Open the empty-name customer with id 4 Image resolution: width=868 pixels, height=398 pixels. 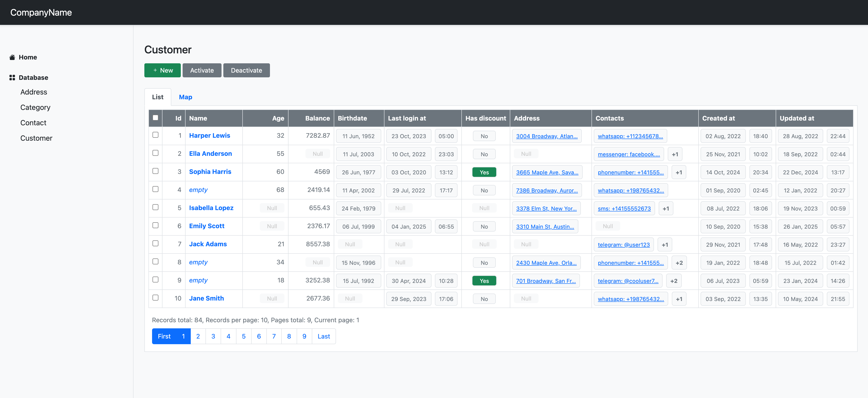tap(198, 190)
